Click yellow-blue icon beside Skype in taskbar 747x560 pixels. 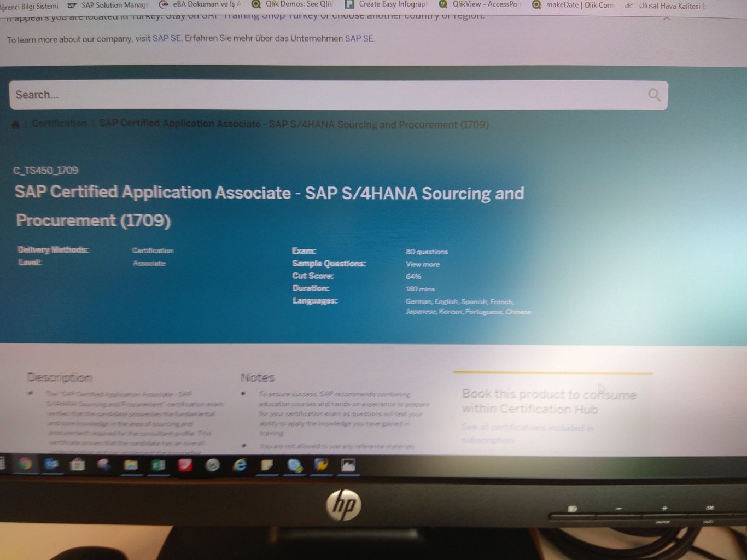[x=321, y=465]
